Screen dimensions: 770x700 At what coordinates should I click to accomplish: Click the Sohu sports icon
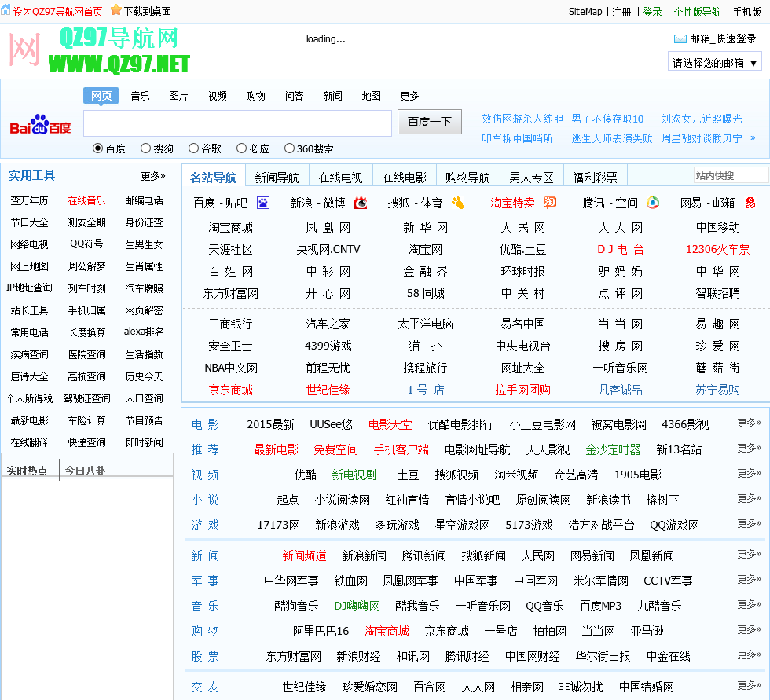[457, 203]
